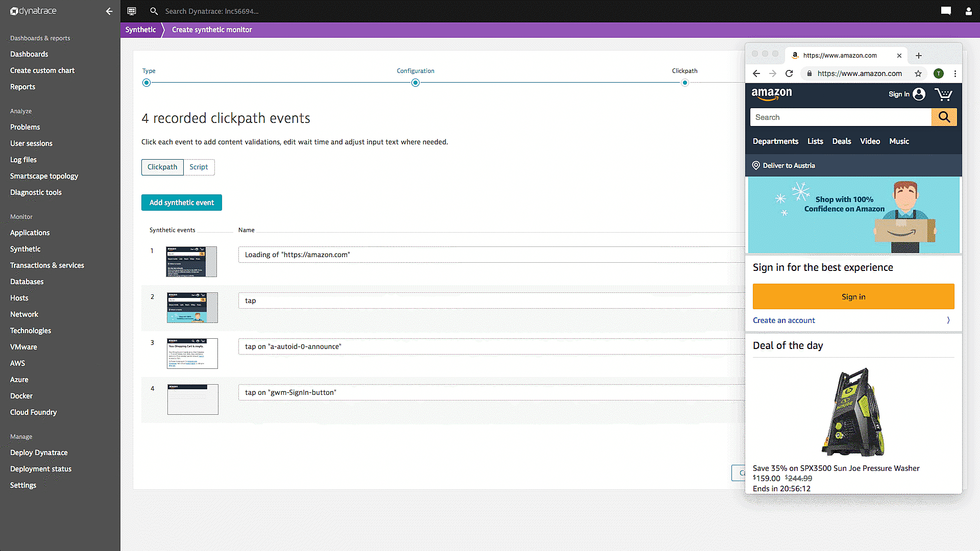Click the Type step circle indicator

coord(146,82)
